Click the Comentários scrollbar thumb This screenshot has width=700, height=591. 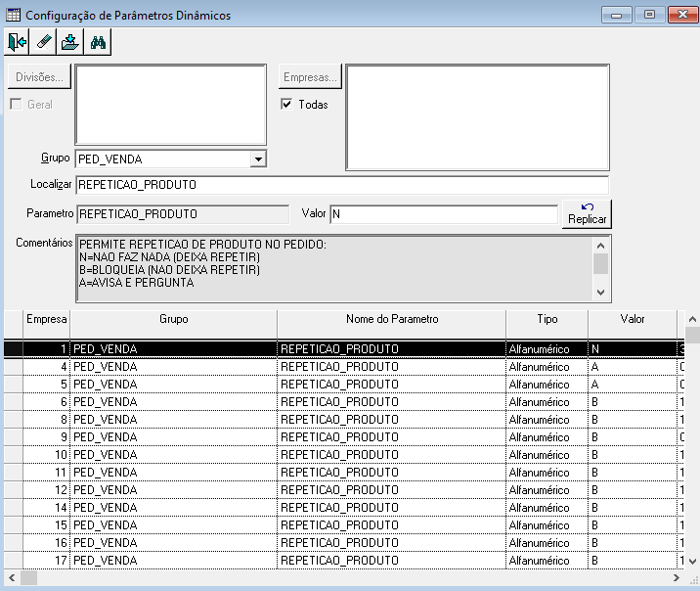pos(600,263)
